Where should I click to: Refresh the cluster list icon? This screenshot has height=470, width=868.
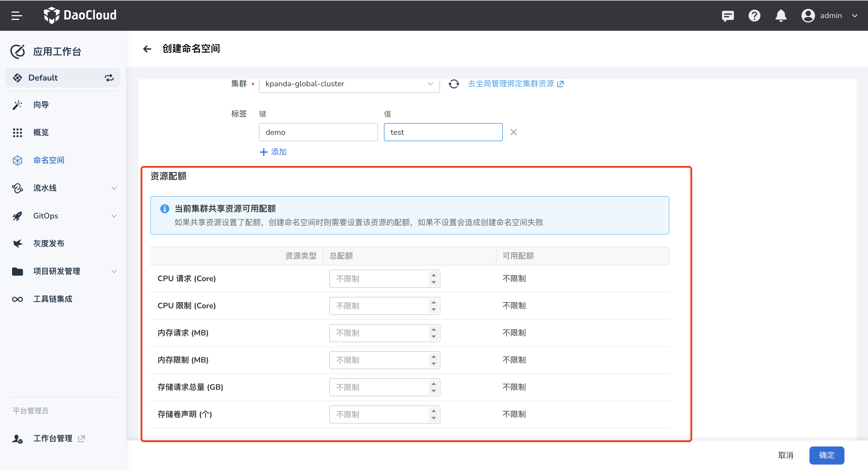[454, 84]
